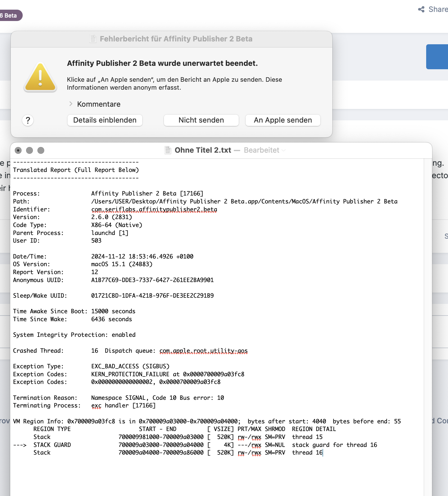This screenshot has height=496, width=448.
Task: Click Details einblenden button
Action: coord(105,120)
